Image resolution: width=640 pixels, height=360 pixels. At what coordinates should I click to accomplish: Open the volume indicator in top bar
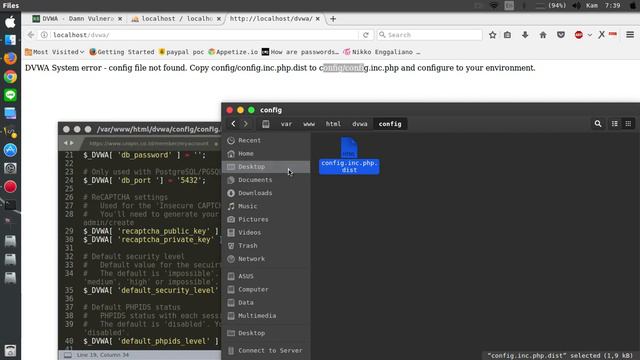[x=576, y=5]
